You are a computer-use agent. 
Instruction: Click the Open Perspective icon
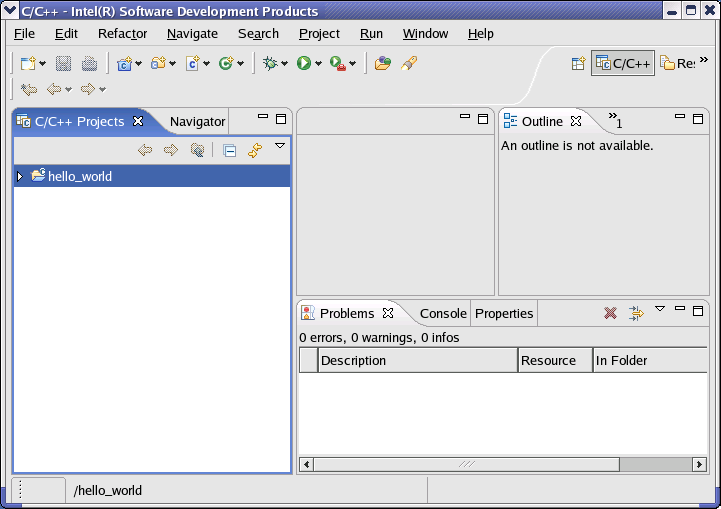578,63
